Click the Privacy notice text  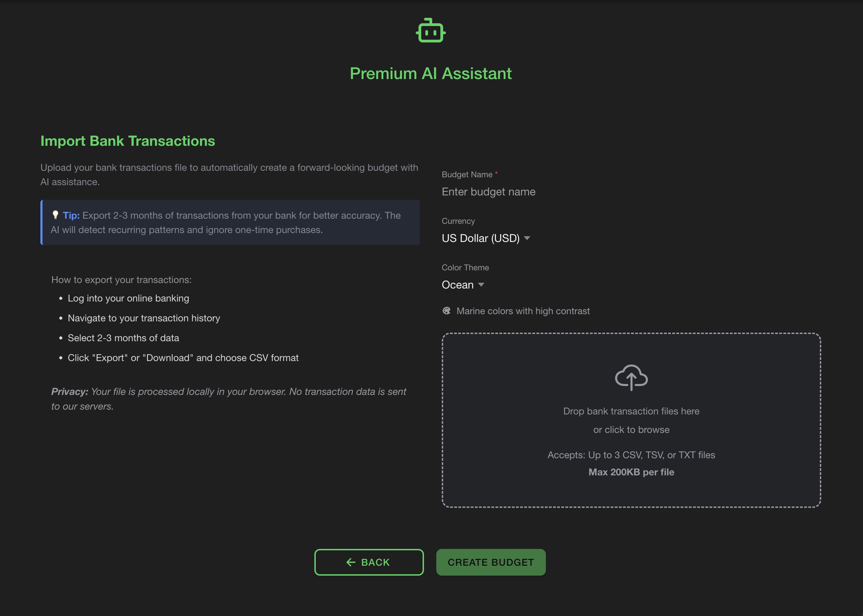point(229,399)
